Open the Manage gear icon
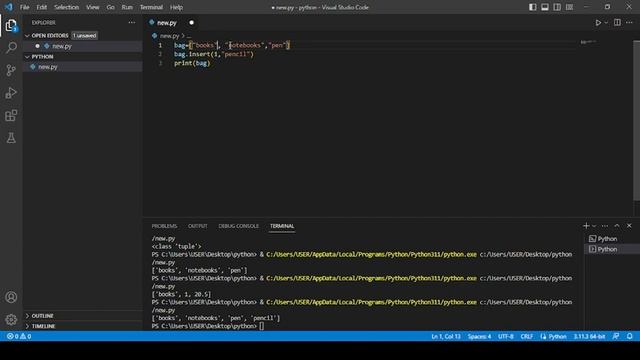 11,319
